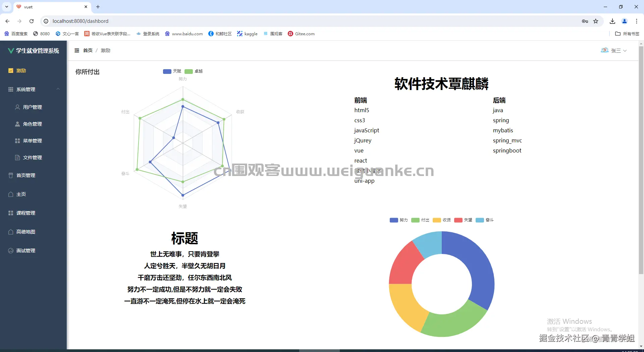Open the tab search dropdown arrow
The image size is (644, 352).
coord(7,7)
